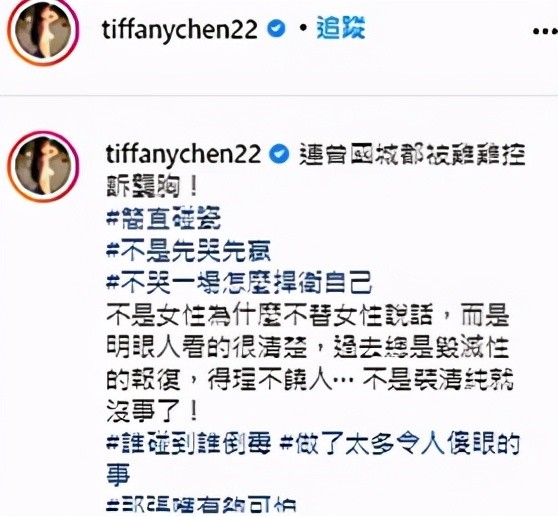Screen dimensions: 558x516
Task: Click the tiffanychen22 username in header
Action: (x=180, y=30)
